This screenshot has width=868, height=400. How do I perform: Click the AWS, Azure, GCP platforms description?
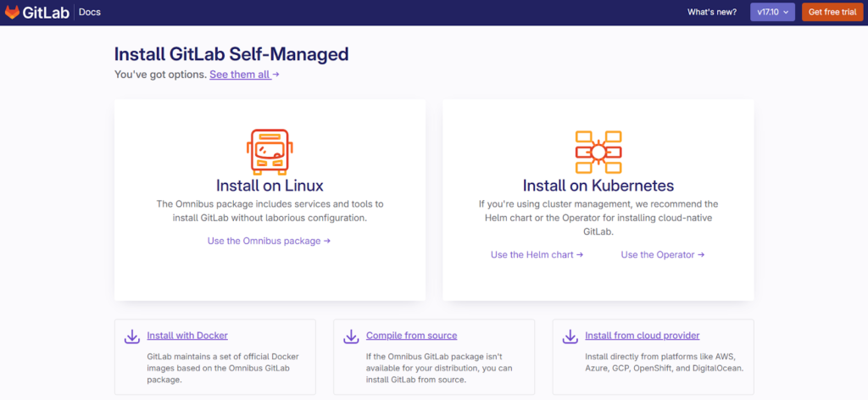tap(664, 363)
